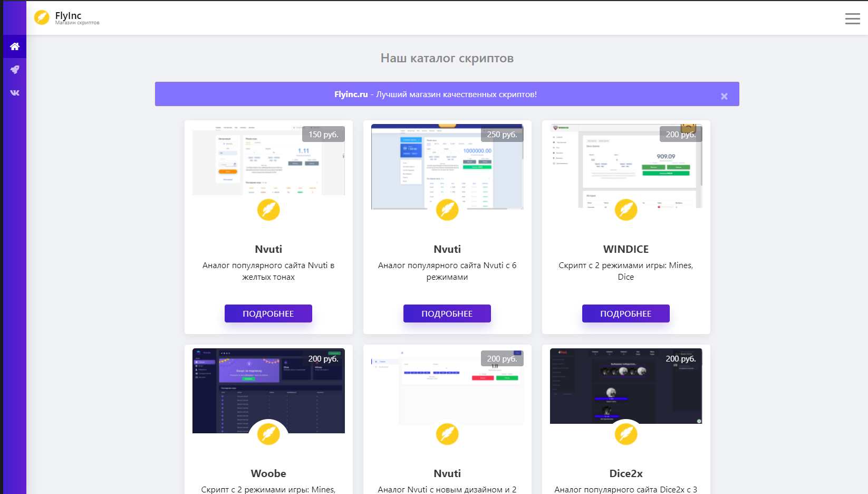
Task: Click the feather badge on the Dice2x card
Action: pyautogui.click(x=626, y=434)
